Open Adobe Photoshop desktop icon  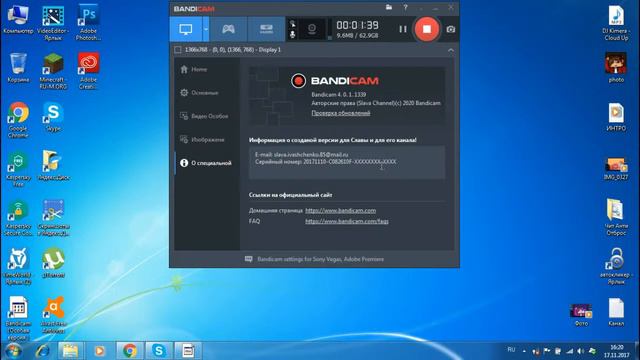[88, 23]
